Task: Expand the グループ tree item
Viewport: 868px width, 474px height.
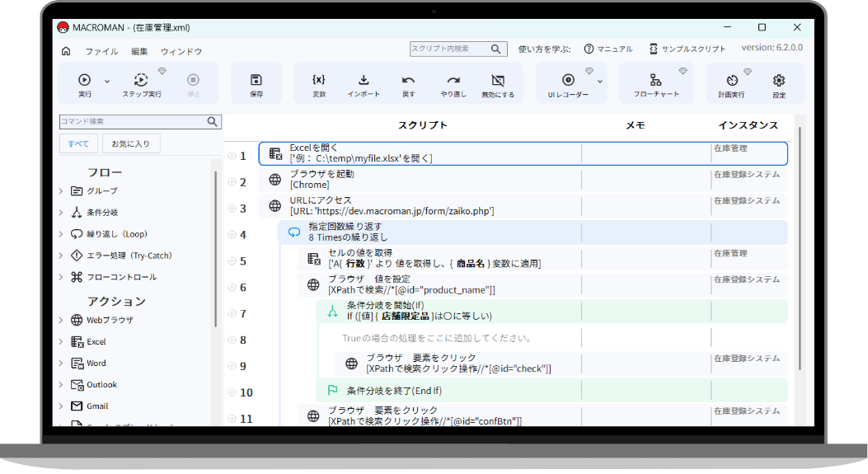Action: tap(61, 191)
